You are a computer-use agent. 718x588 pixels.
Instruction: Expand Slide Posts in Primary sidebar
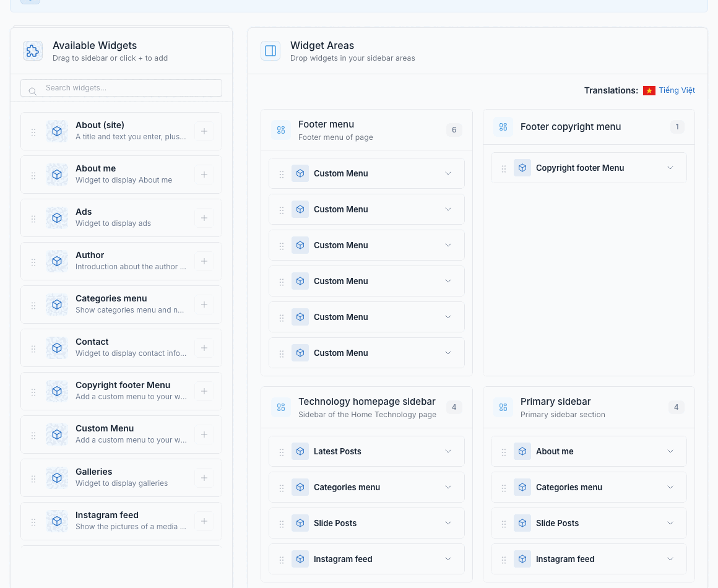[x=670, y=523]
